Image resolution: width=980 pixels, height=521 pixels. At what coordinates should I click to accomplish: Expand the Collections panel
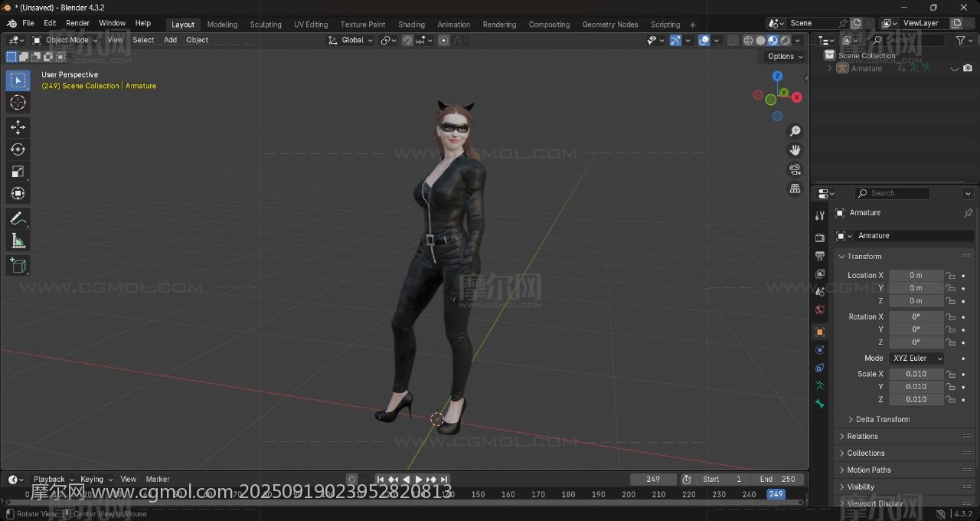tap(866, 454)
